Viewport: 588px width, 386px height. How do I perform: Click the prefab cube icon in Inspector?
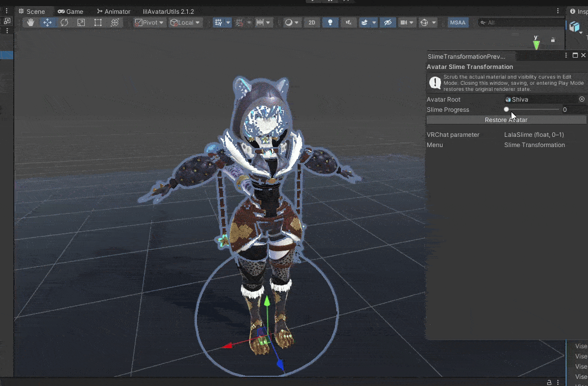click(575, 27)
